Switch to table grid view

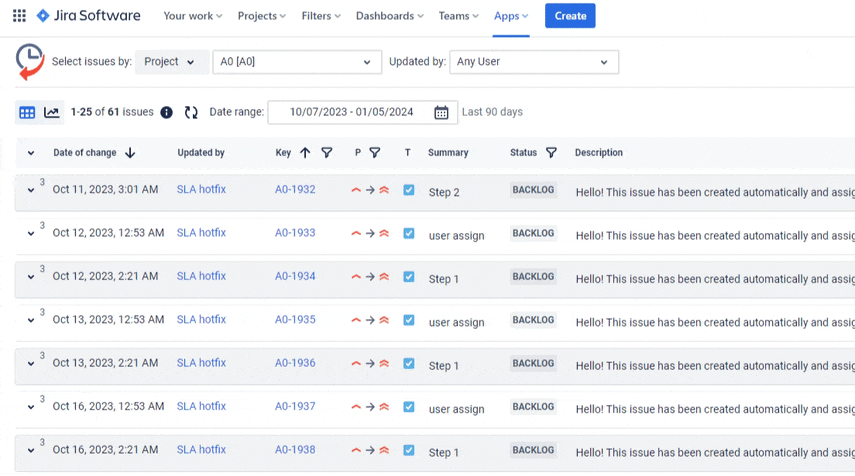tap(27, 112)
